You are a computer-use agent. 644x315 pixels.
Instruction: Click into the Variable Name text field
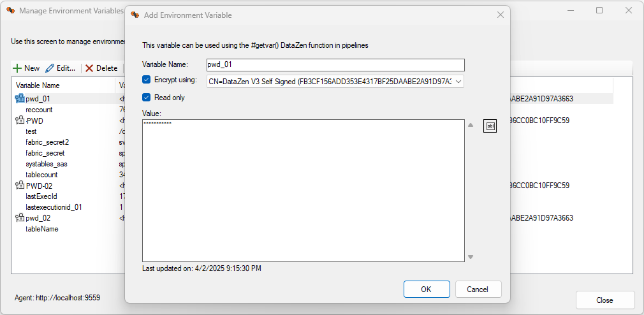(x=335, y=65)
